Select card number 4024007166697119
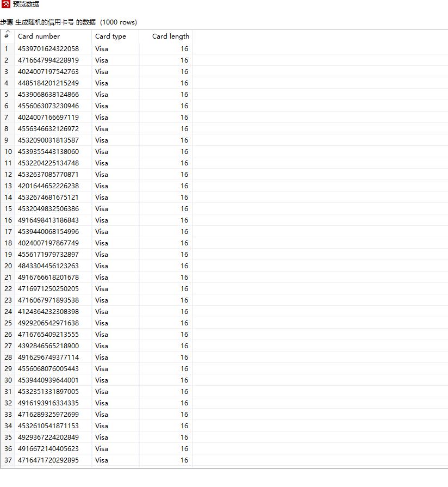The width and height of the screenshot is (448, 487). [48, 118]
